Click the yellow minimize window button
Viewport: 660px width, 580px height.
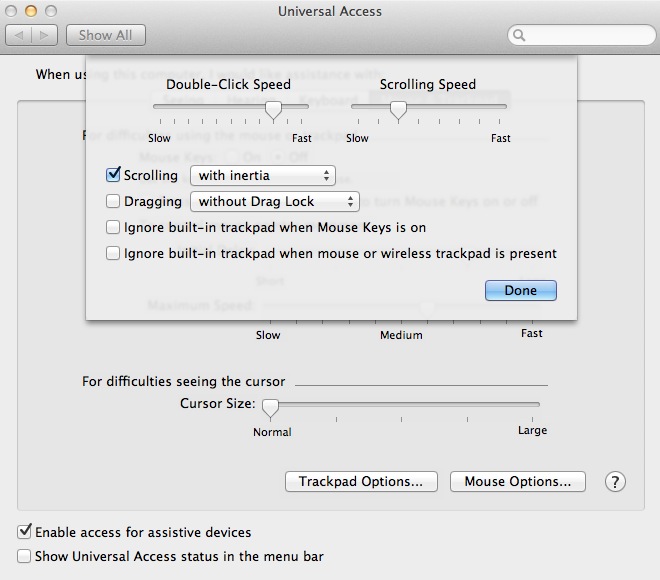click(31, 11)
